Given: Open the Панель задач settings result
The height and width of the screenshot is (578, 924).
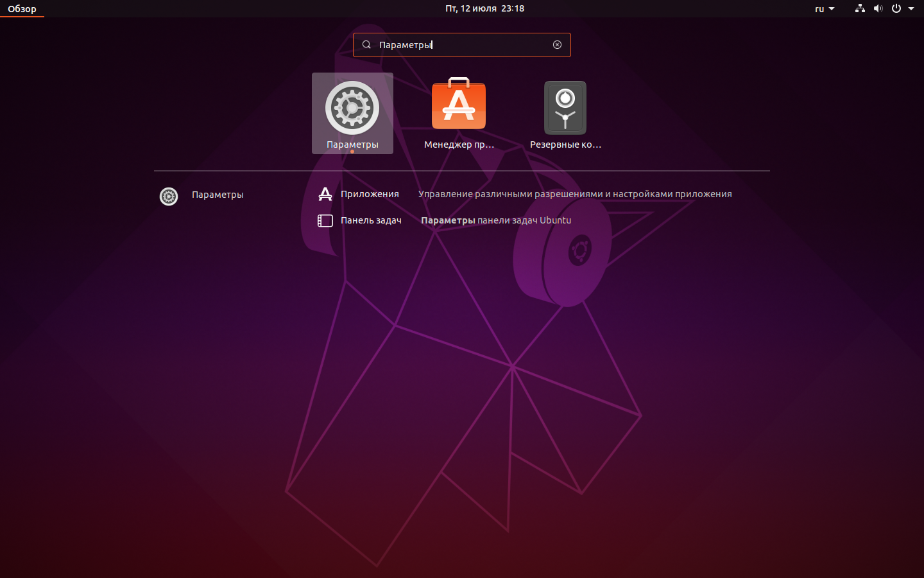Looking at the screenshot, I should [445, 220].
